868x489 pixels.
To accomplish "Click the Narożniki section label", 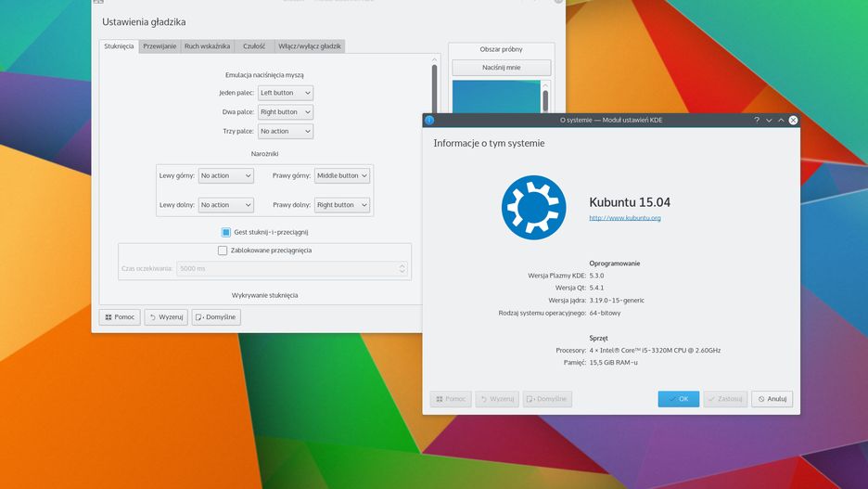I will (x=264, y=154).
